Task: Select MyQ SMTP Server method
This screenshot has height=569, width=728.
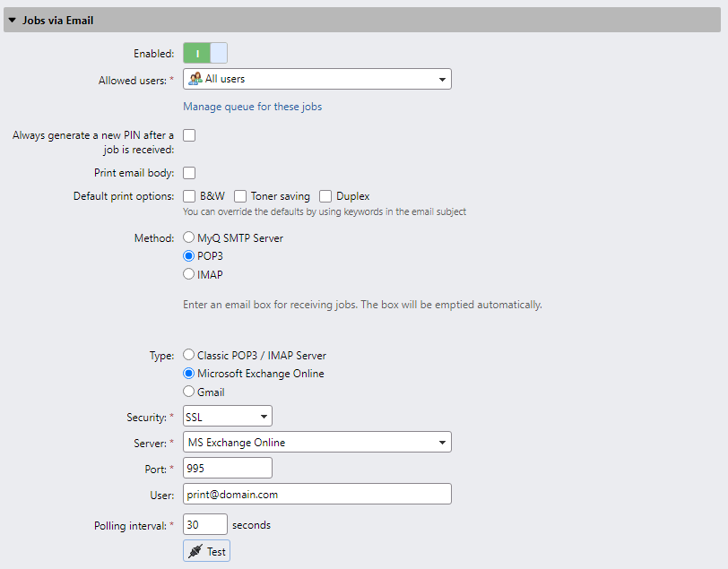Action: click(x=188, y=237)
